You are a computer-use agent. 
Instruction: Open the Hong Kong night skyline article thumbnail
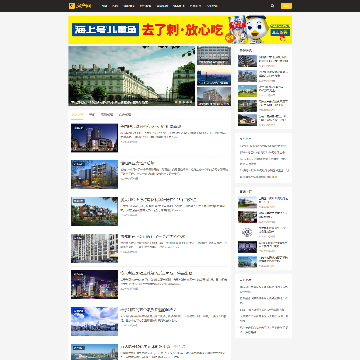[x=94, y=284]
